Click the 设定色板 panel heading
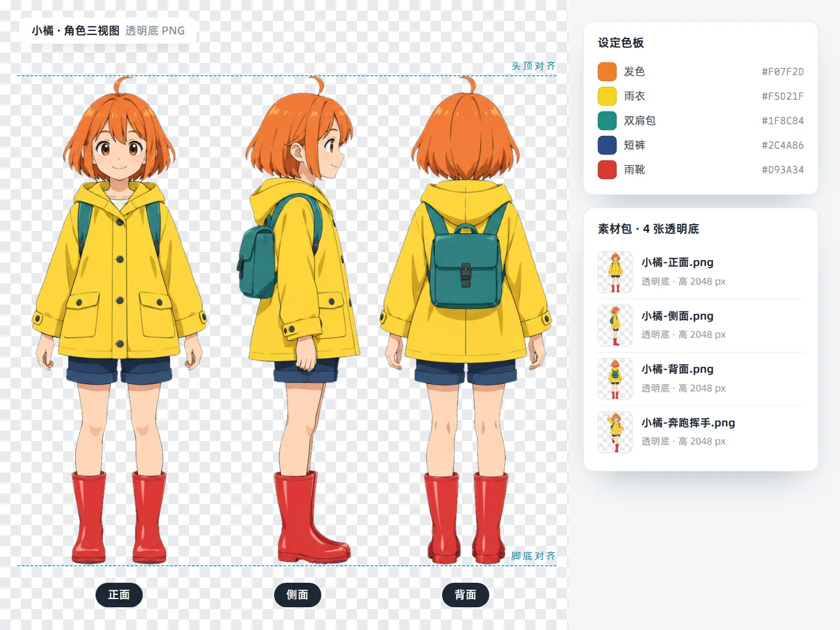 pos(621,43)
